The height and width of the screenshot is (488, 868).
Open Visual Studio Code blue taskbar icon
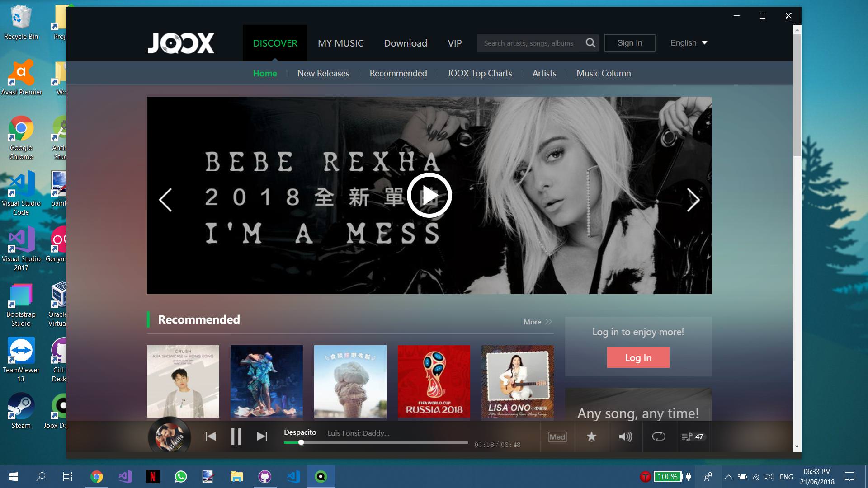point(293,477)
